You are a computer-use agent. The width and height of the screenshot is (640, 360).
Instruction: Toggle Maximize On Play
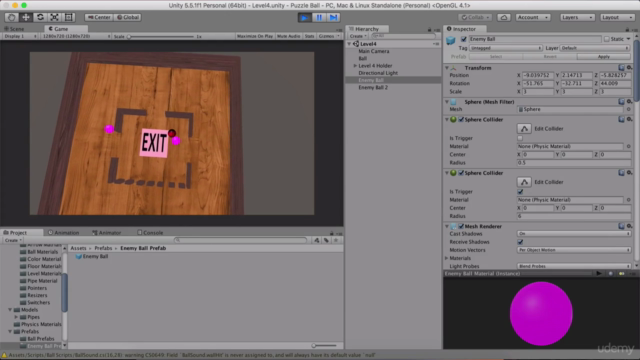click(255, 36)
